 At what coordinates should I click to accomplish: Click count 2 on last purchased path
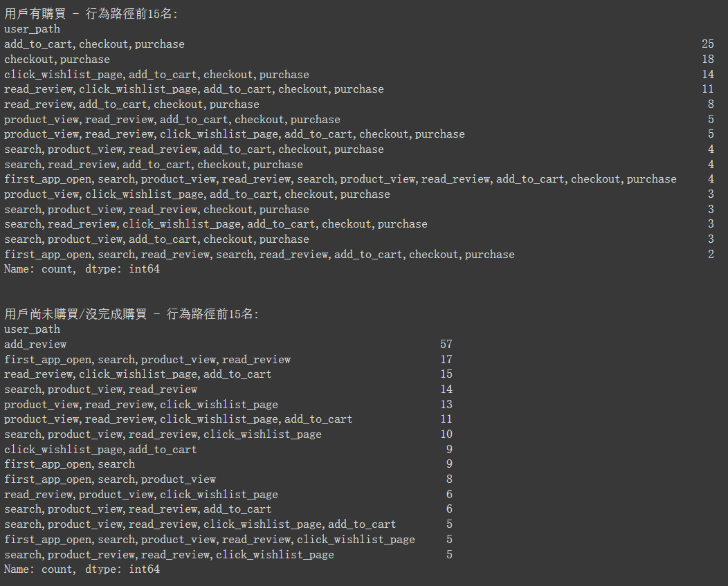click(711, 255)
